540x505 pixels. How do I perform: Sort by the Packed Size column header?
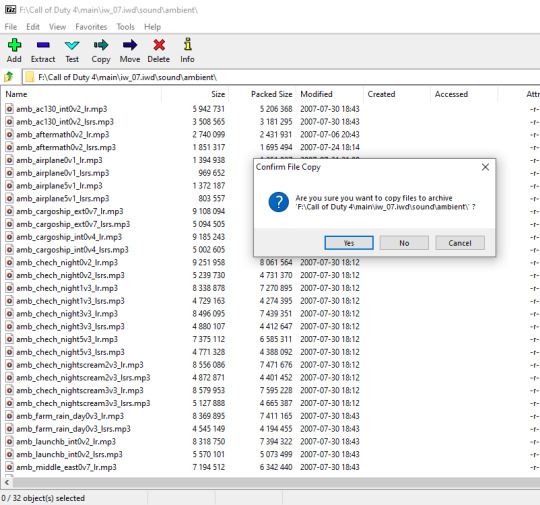click(x=262, y=94)
